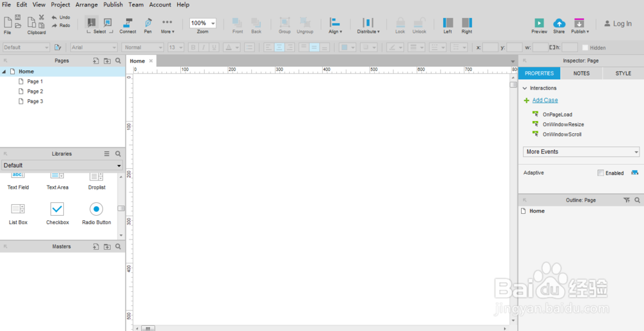Open the Publish dropdown

[x=580, y=26]
